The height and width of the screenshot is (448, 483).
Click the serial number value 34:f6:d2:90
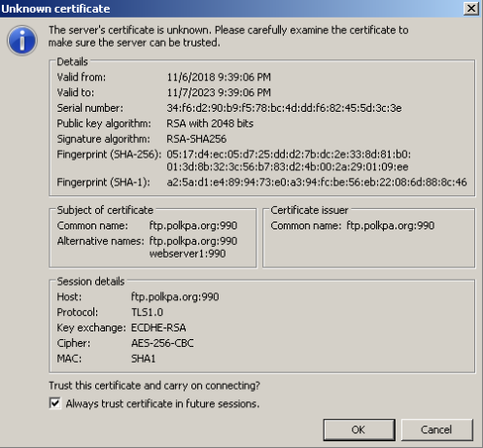(x=284, y=108)
